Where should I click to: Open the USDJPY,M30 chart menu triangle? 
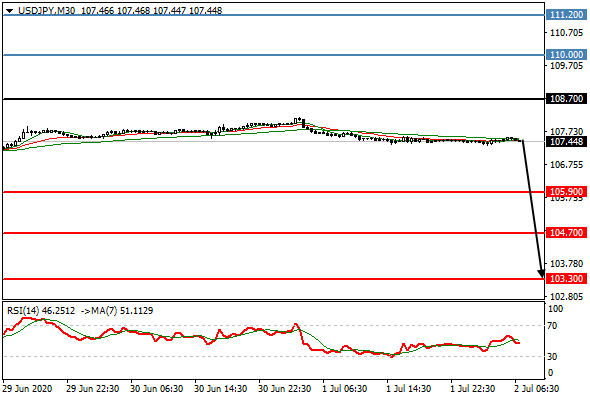[x=9, y=11]
